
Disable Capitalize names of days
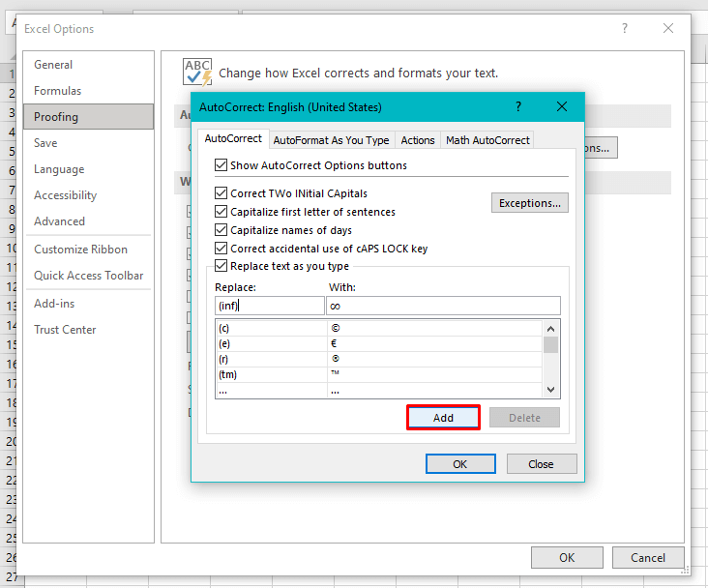click(x=221, y=230)
